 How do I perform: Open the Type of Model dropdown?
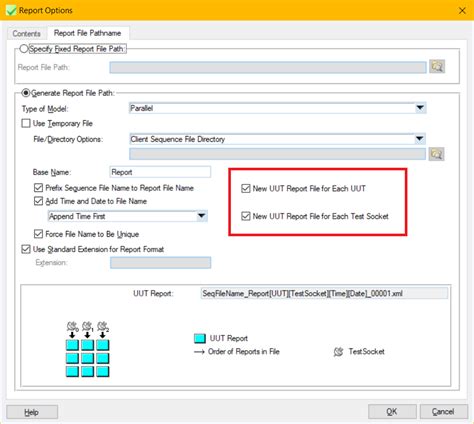coord(420,108)
